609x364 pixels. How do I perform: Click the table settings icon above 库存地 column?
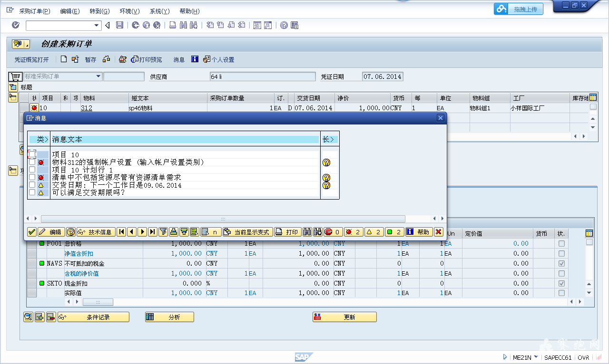[x=593, y=98]
